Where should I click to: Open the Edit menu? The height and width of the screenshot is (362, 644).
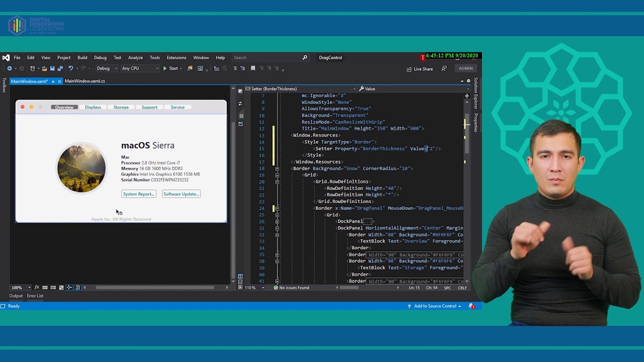(31, 57)
